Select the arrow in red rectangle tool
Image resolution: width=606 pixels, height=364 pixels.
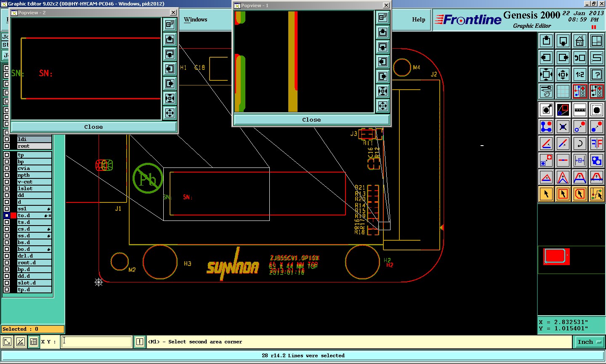(563, 194)
